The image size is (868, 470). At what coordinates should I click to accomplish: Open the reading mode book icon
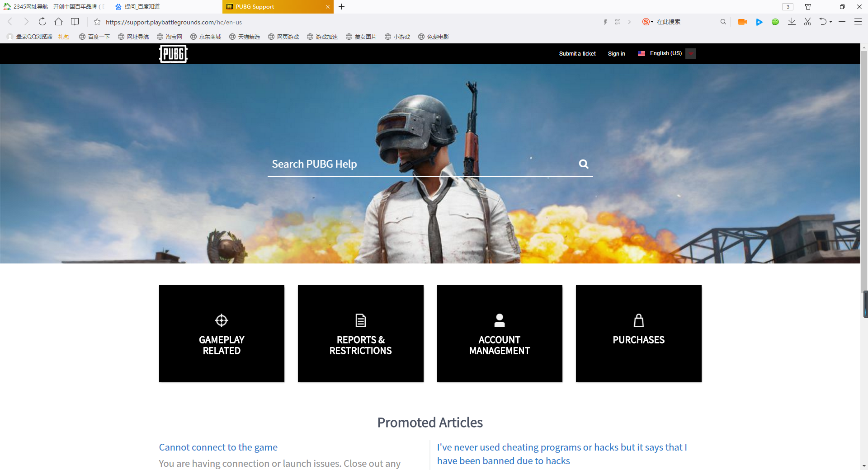[x=75, y=22]
